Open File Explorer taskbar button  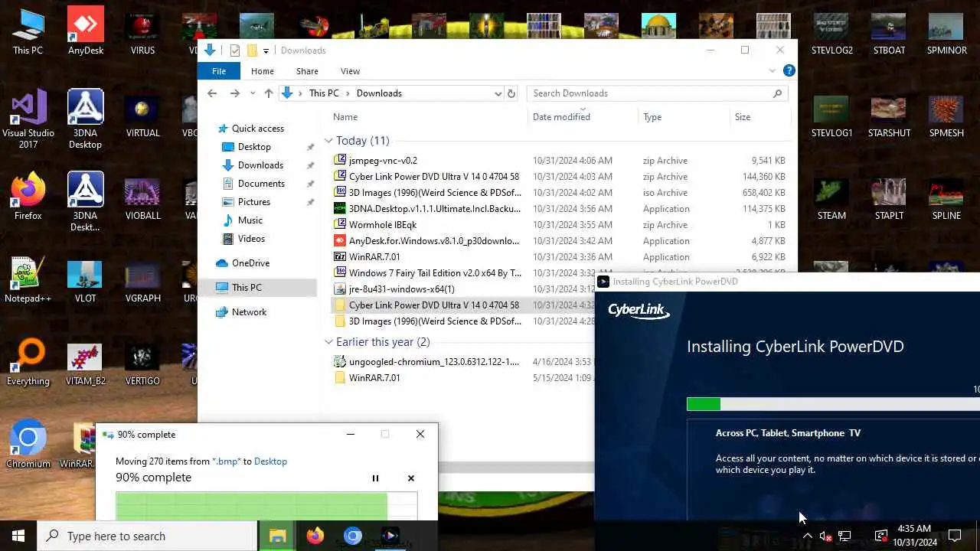point(278,536)
